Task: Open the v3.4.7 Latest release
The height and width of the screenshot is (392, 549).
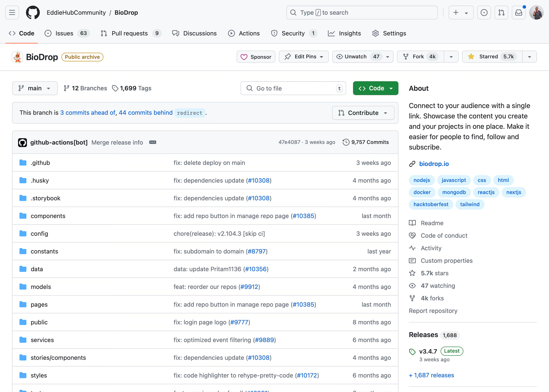Action: click(x=428, y=351)
